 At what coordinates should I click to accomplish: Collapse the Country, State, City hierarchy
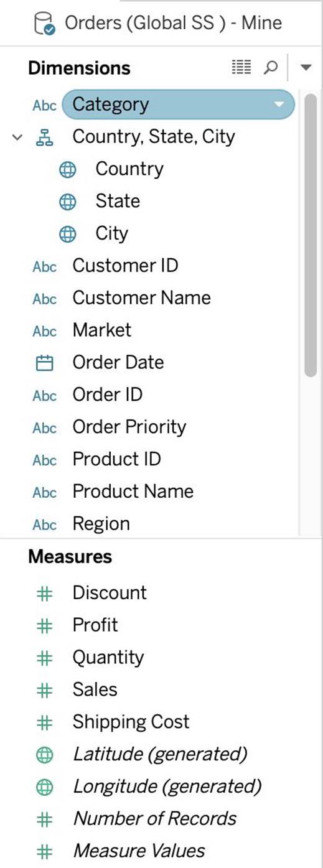(17, 138)
